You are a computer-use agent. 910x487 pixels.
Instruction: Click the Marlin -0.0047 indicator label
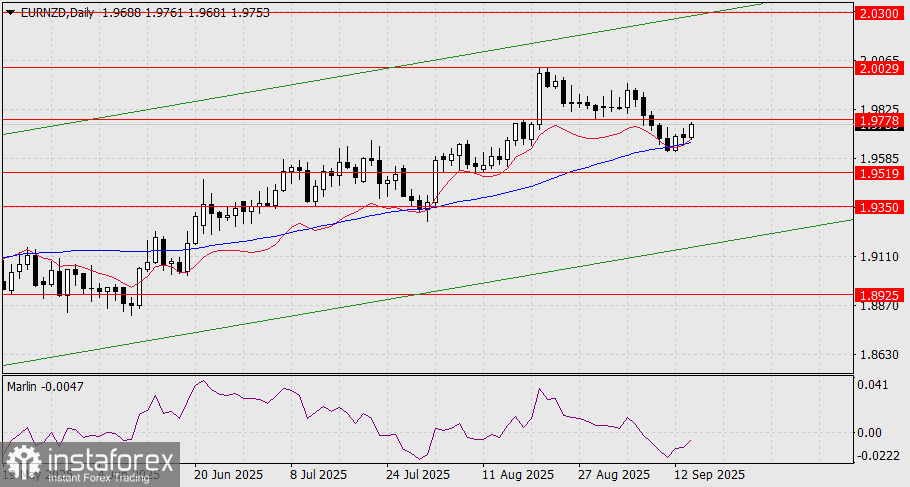coord(45,386)
